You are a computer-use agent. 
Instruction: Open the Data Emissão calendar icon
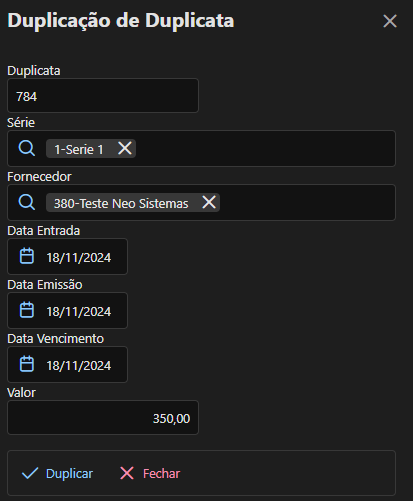[27, 310]
